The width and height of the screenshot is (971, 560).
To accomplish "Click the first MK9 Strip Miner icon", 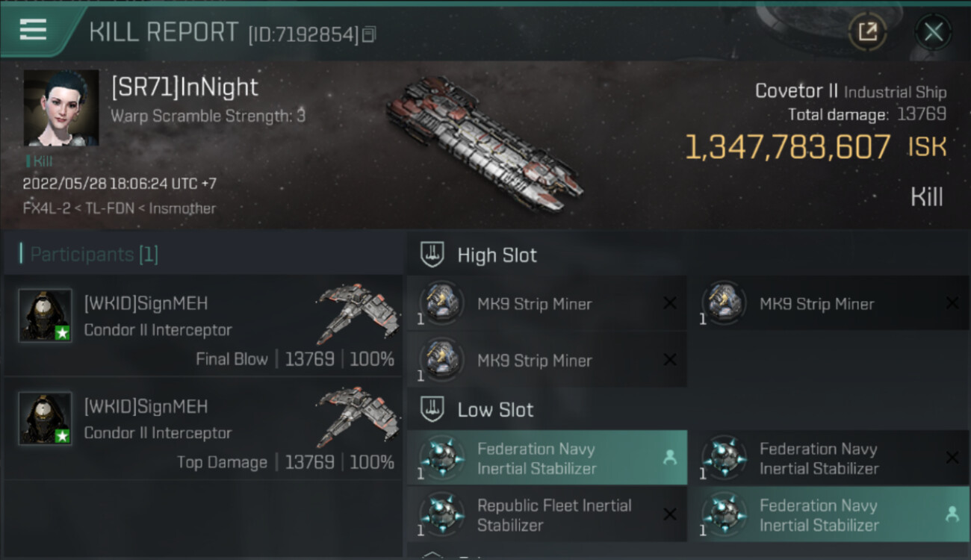I will click(x=441, y=303).
